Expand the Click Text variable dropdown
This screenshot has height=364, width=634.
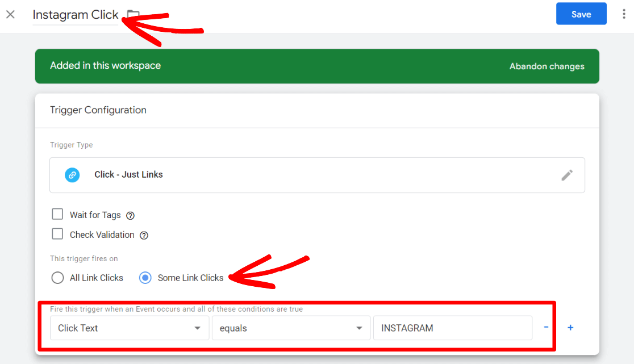click(129, 328)
